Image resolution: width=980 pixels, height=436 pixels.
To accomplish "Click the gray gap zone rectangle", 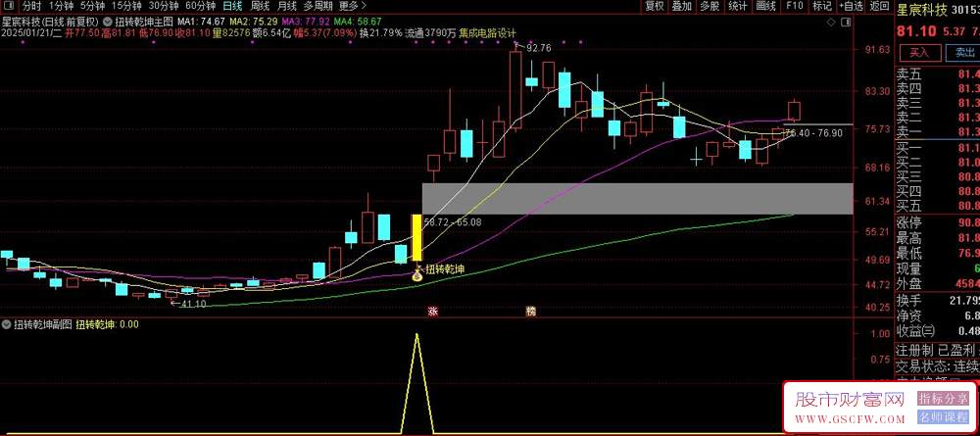I will [638, 199].
